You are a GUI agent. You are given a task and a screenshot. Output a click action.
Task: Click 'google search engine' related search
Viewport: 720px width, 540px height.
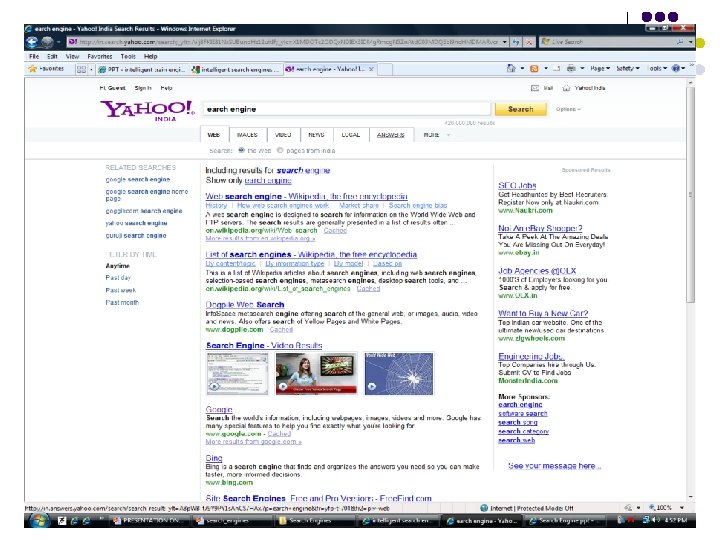(x=138, y=180)
